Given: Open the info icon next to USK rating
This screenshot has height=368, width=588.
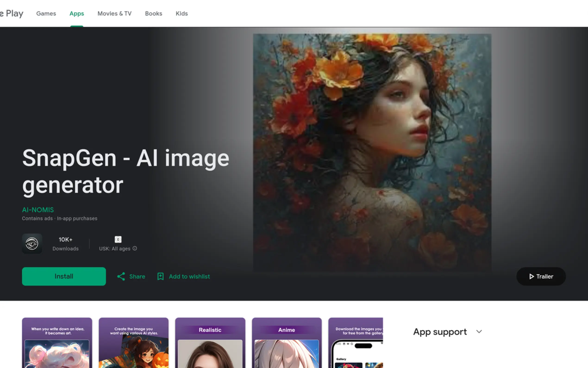Looking at the screenshot, I should tap(135, 248).
